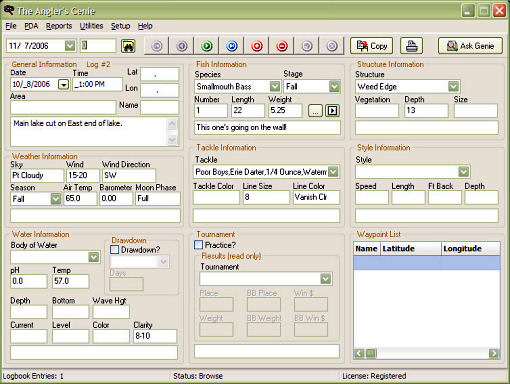Click the Moon Phase field showing Full
The height and width of the screenshot is (384, 510).
pyautogui.click(x=158, y=199)
